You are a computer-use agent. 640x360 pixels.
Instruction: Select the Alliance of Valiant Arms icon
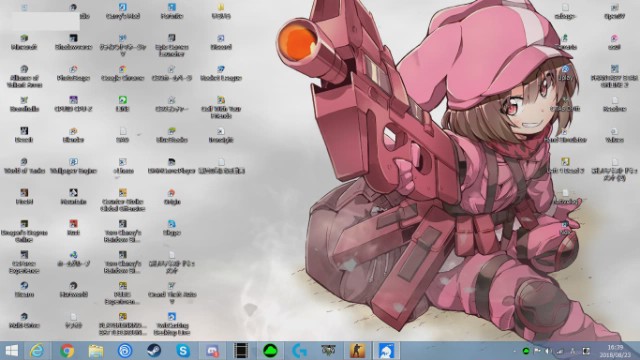[x=24, y=76]
